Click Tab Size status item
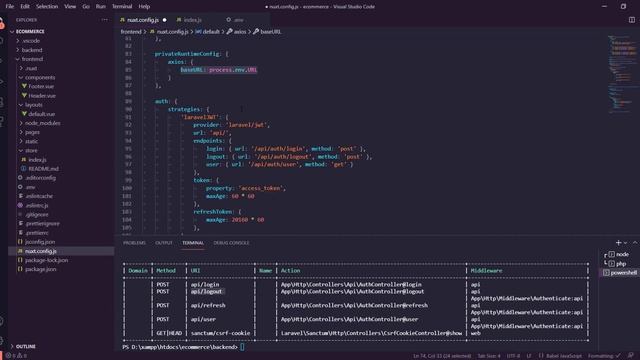The height and width of the screenshot is (360, 640). 489,356
